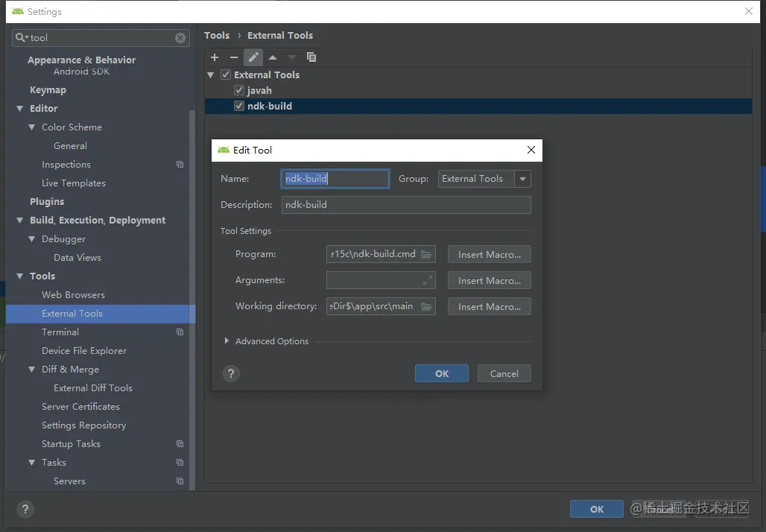
Task: Expand the Arguments field editor
Action: (x=428, y=280)
